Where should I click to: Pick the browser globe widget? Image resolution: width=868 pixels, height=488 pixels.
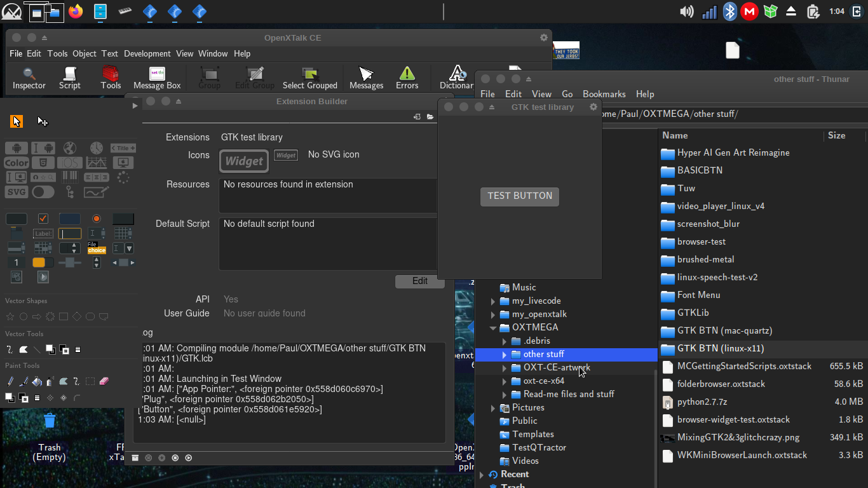[x=70, y=148]
